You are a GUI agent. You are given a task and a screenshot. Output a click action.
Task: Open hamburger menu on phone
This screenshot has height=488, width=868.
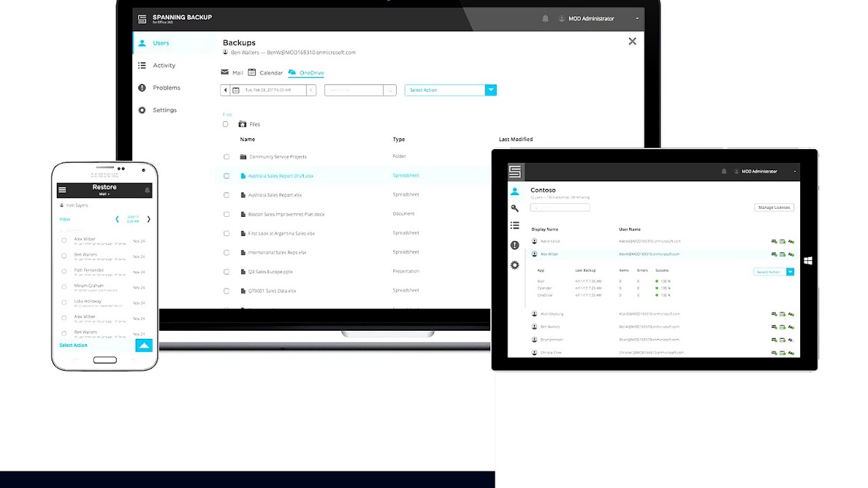pos(62,190)
